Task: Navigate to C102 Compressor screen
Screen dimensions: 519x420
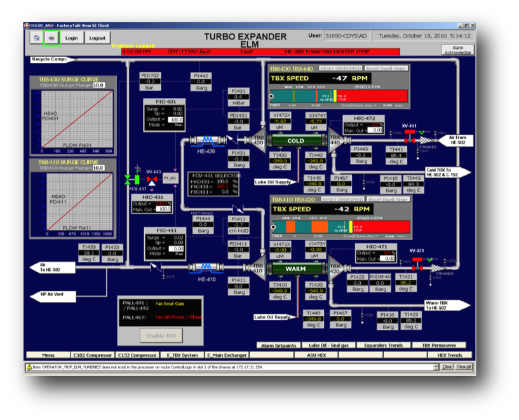Action: pos(92,355)
